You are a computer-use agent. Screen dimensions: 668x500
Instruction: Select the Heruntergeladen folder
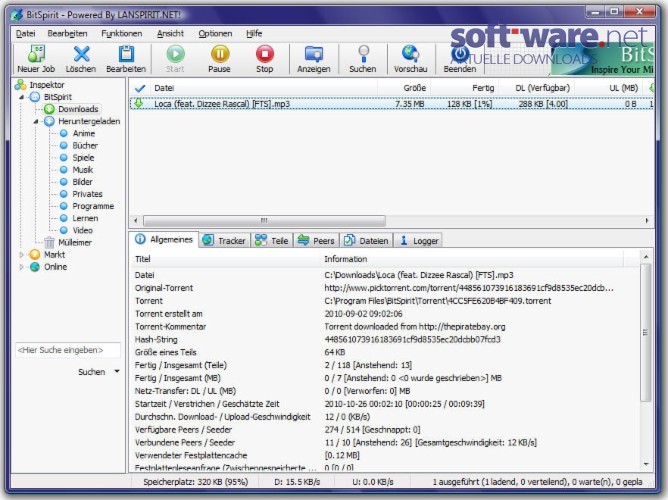point(89,121)
